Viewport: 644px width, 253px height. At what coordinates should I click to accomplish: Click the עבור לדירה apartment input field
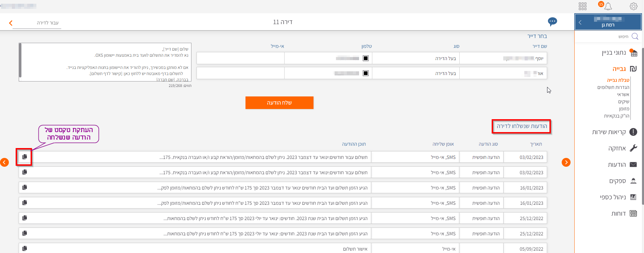37,23
